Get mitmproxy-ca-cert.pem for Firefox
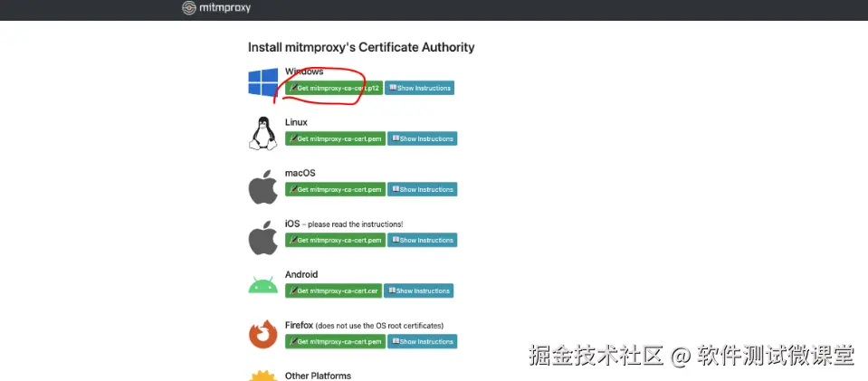 [x=335, y=342]
